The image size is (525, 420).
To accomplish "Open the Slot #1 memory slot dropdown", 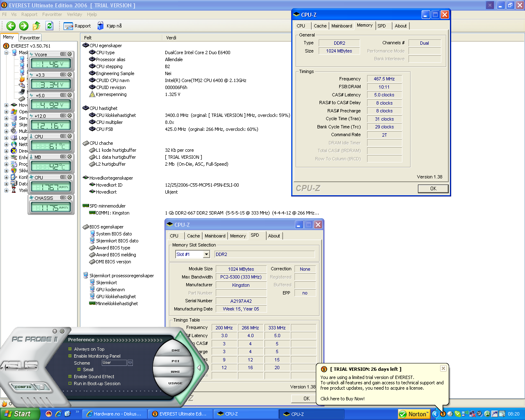I will pyautogui.click(x=206, y=254).
